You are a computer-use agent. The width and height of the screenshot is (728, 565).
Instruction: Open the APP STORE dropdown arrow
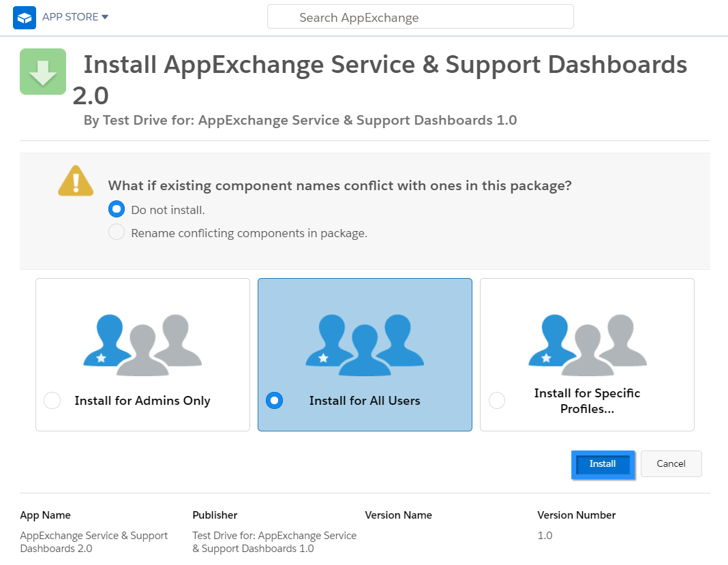pyautogui.click(x=105, y=17)
